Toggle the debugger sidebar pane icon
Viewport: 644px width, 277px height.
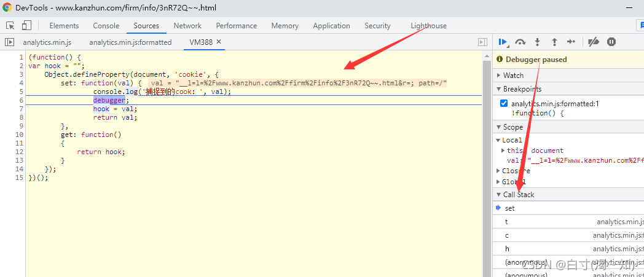(483, 42)
